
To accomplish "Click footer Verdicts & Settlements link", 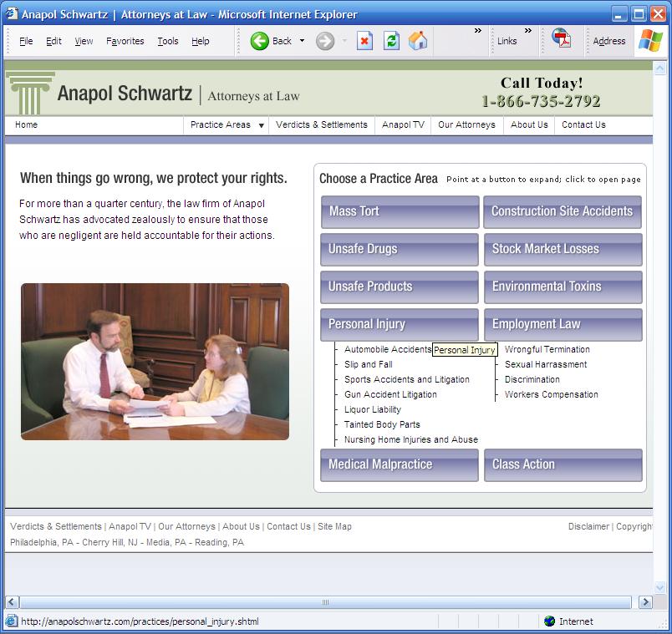I will (x=56, y=526).
